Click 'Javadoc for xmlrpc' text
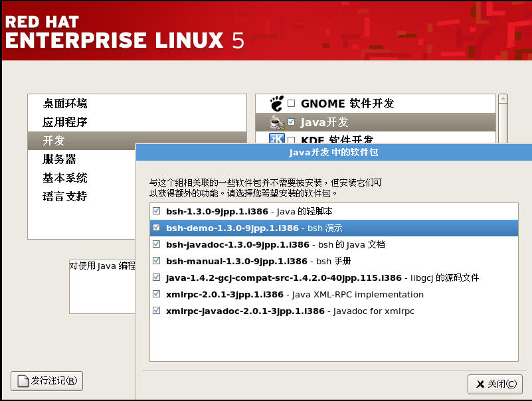Viewport: 532px width, 401px height. 374,311
